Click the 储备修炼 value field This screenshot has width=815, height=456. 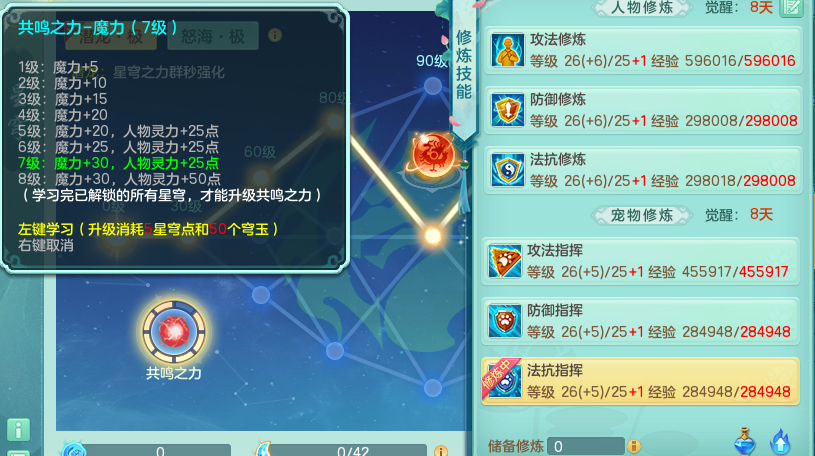click(586, 446)
